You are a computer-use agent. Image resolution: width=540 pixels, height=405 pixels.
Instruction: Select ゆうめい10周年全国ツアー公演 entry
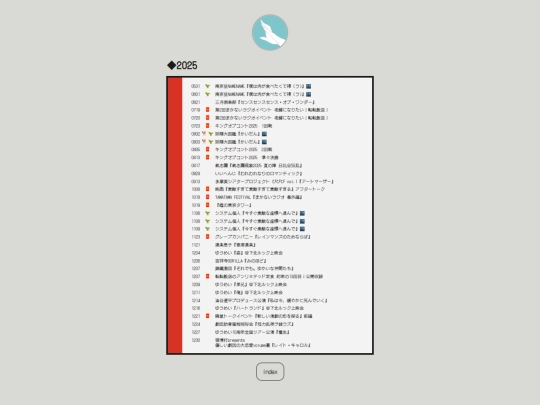252,332
